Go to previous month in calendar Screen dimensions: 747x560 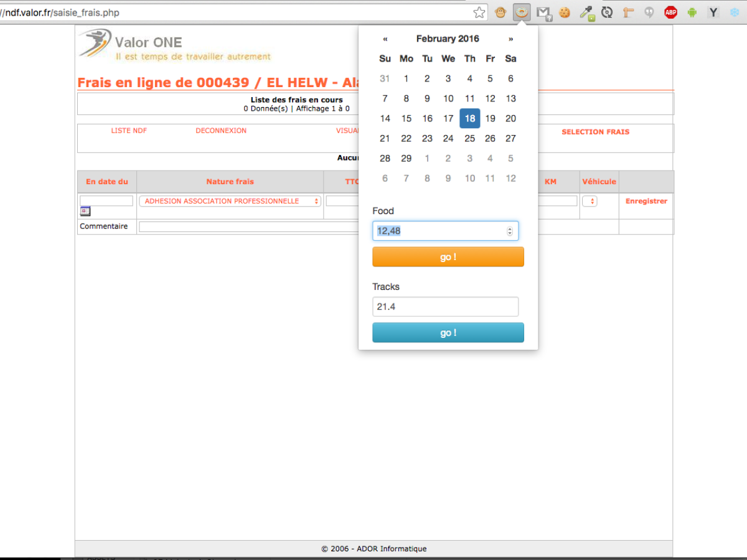pyautogui.click(x=385, y=39)
